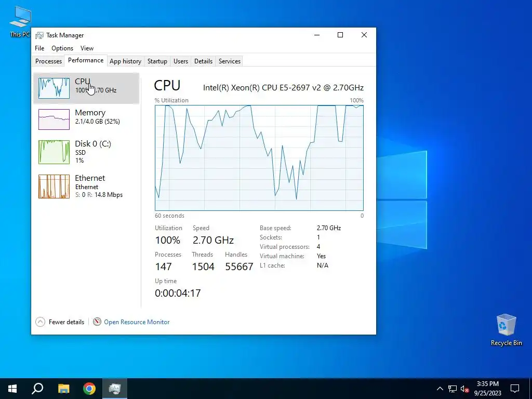Launch Google Chrome from taskbar
Screen dimensions: 532x399
[x=89, y=389]
